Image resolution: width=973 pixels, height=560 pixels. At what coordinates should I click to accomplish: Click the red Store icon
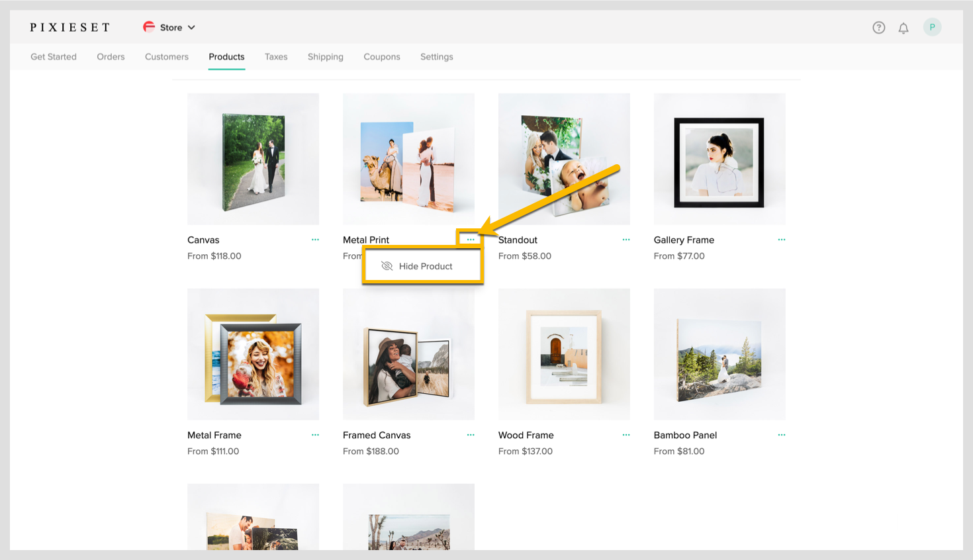pos(149,27)
